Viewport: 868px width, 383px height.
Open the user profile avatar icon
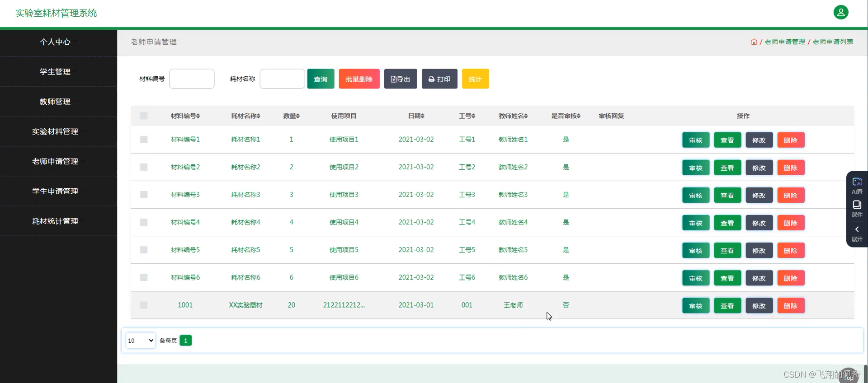pos(841,12)
